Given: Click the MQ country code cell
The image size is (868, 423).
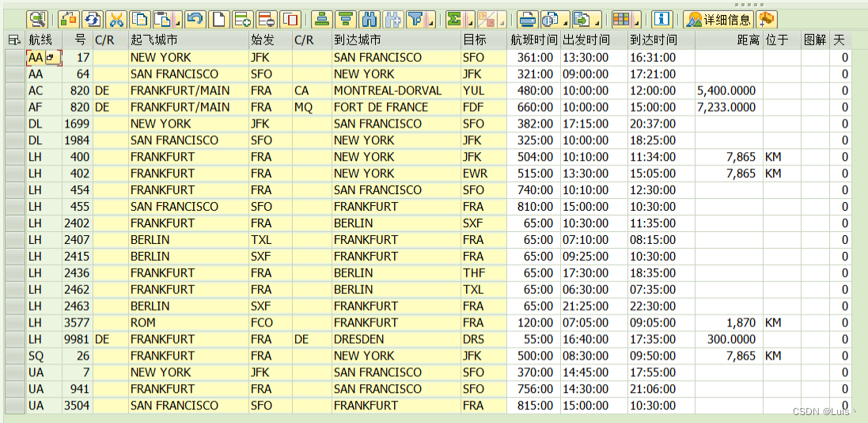Looking at the screenshot, I should (312, 108).
